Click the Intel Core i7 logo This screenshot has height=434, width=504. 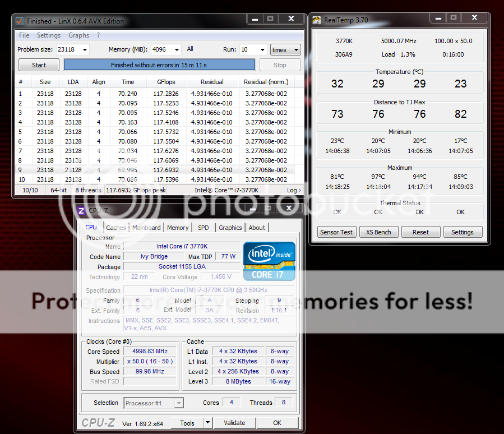[269, 261]
